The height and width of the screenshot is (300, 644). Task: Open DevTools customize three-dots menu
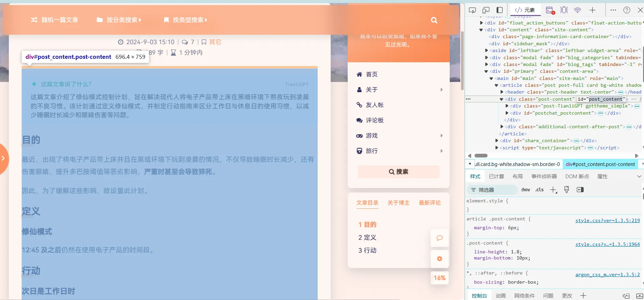613,10
